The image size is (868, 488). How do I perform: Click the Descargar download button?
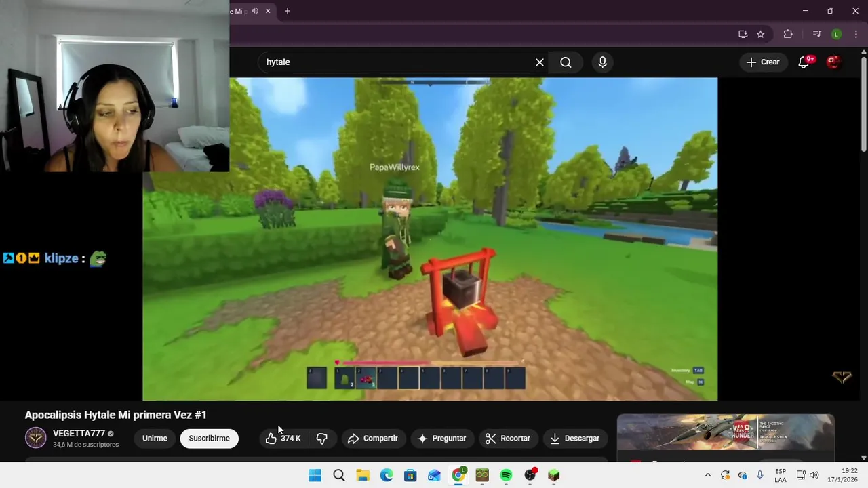(x=575, y=439)
